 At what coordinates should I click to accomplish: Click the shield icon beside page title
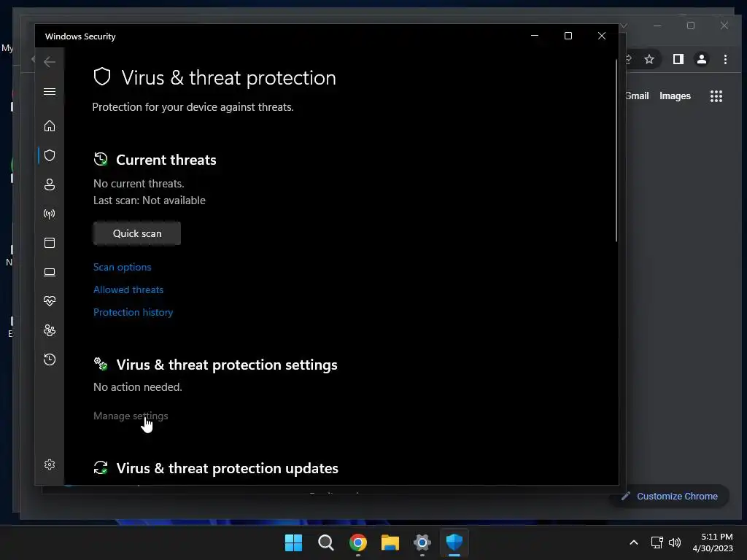point(102,77)
